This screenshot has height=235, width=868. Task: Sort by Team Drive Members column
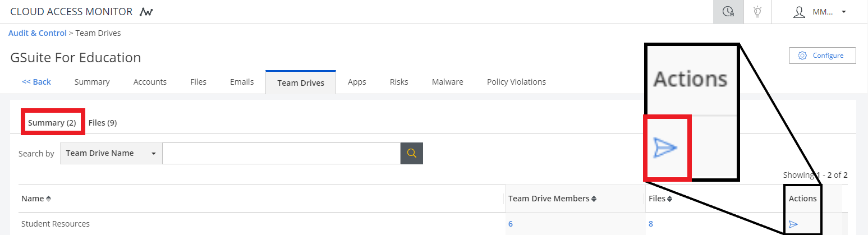594,199
